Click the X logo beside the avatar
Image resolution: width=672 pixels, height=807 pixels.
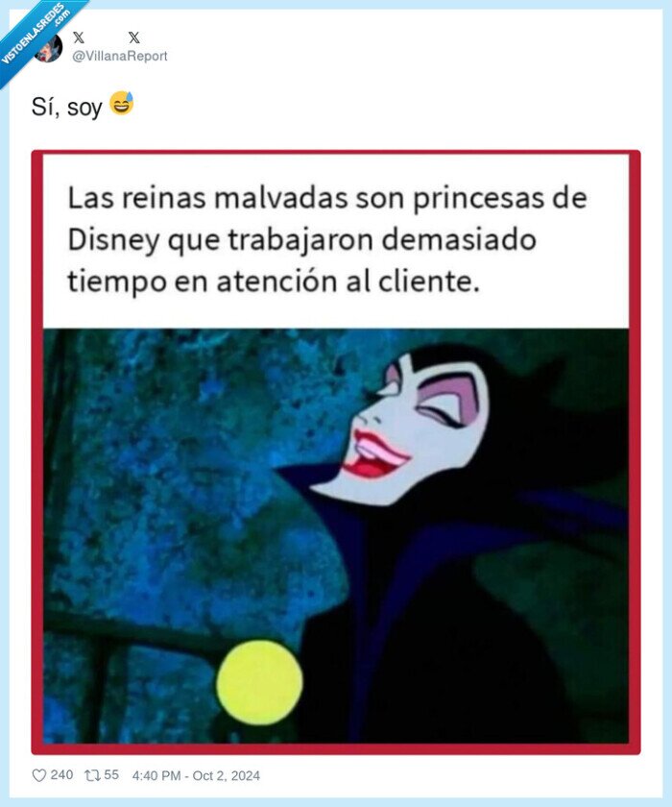pyautogui.click(x=79, y=37)
